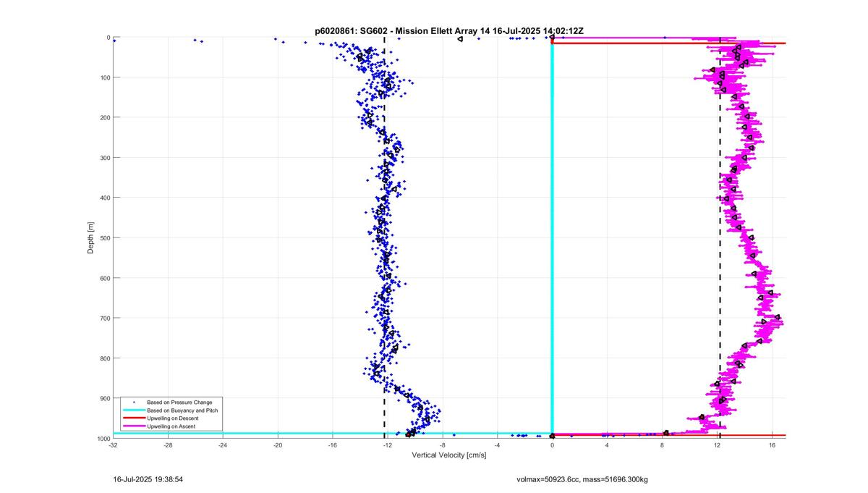Click the red line sample in the legend
Viewport: 868px width, 493px height.
pos(132,418)
